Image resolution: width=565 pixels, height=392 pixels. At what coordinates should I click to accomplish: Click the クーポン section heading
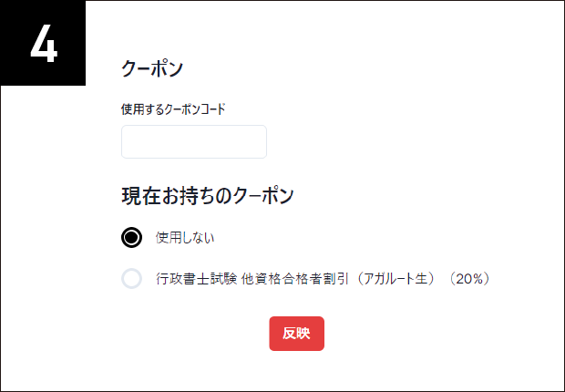(152, 68)
